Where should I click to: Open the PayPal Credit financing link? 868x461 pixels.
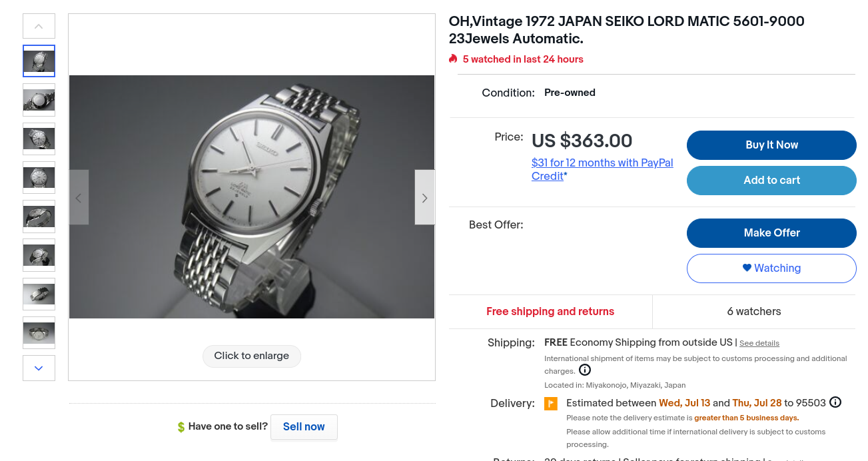pos(602,169)
